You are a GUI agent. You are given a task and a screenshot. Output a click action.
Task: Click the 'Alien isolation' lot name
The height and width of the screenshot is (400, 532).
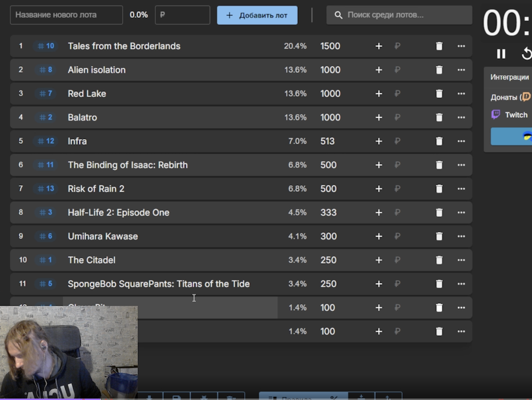[97, 70]
